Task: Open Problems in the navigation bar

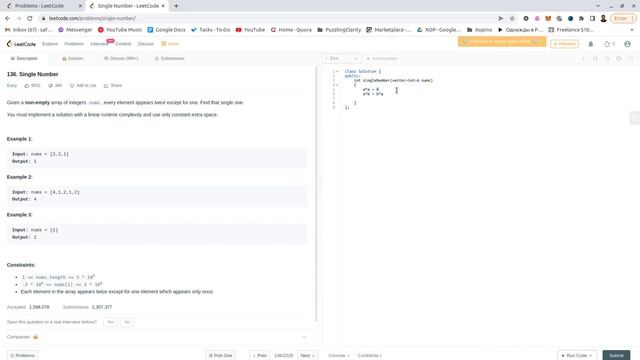Action: click(x=74, y=44)
